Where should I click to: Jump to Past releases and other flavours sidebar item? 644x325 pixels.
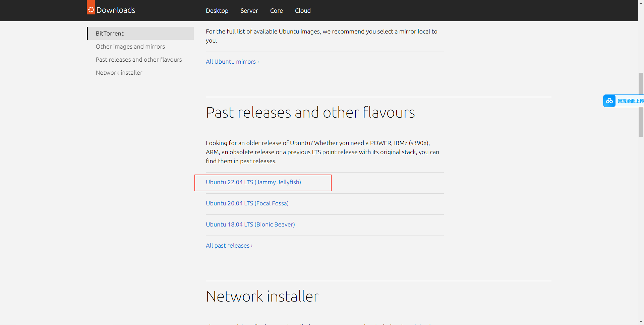click(139, 60)
